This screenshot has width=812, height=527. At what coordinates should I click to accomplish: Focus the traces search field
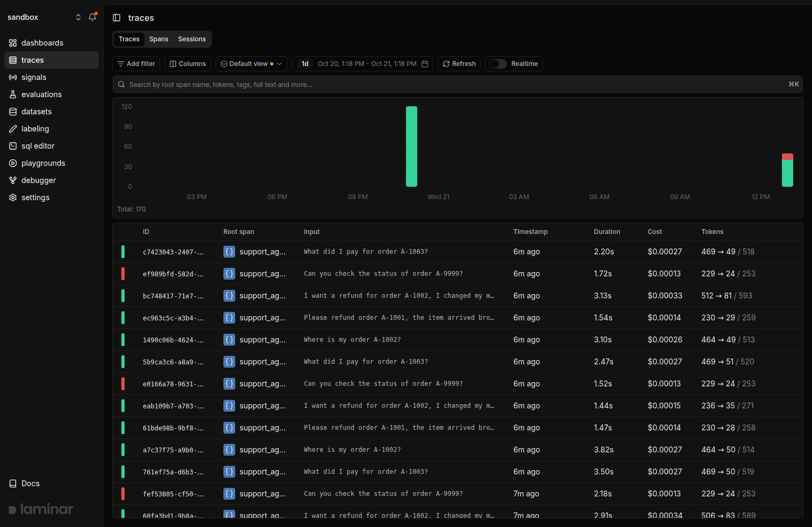click(458, 84)
